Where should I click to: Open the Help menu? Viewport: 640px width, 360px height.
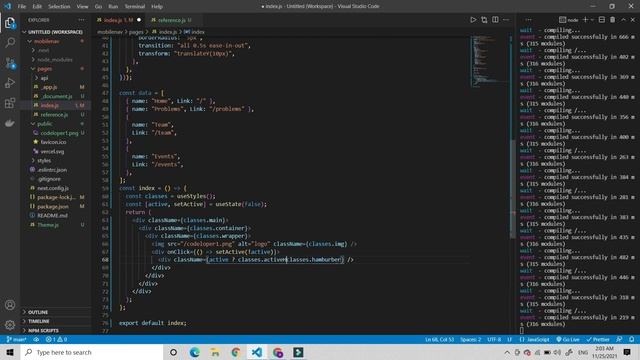(x=157, y=7)
